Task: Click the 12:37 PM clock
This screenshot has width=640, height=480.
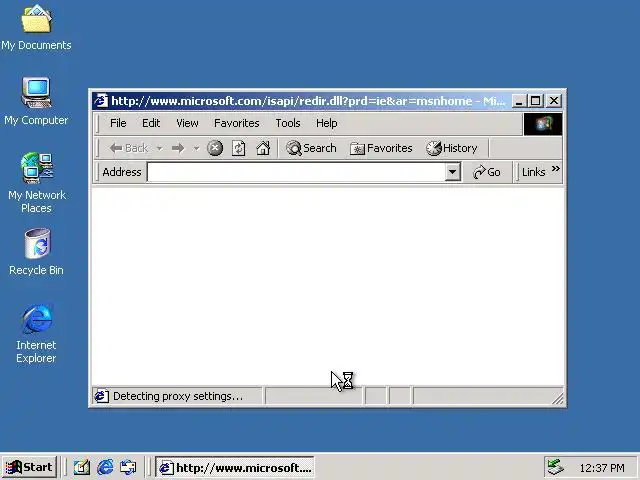Action: (x=602, y=468)
